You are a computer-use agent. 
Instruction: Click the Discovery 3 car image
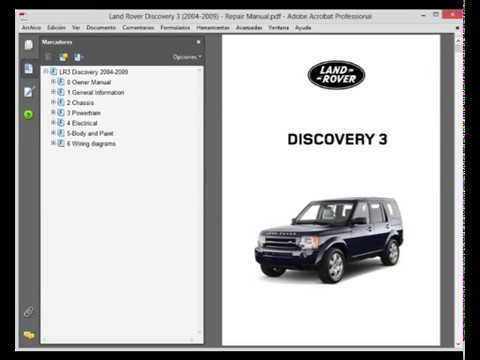(329, 241)
